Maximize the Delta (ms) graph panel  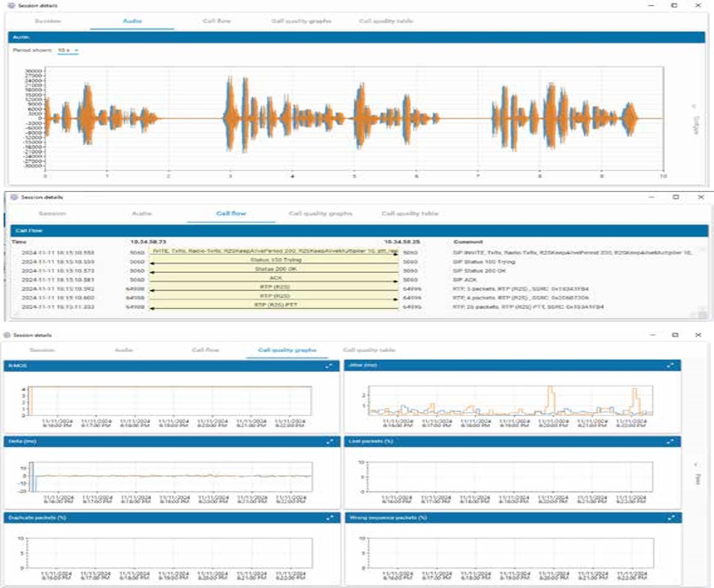pyautogui.click(x=330, y=442)
